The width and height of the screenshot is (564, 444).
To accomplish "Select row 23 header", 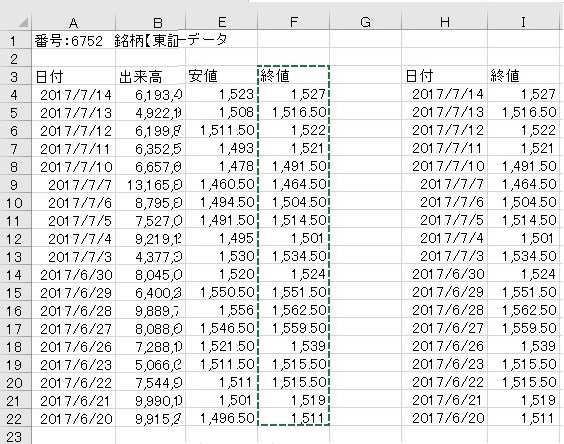I will 14,436.
